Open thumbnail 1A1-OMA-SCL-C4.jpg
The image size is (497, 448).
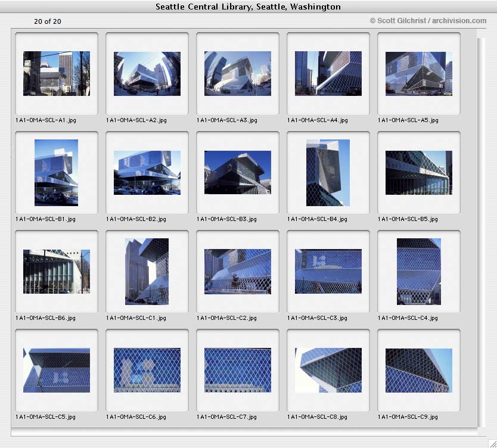click(419, 272)
